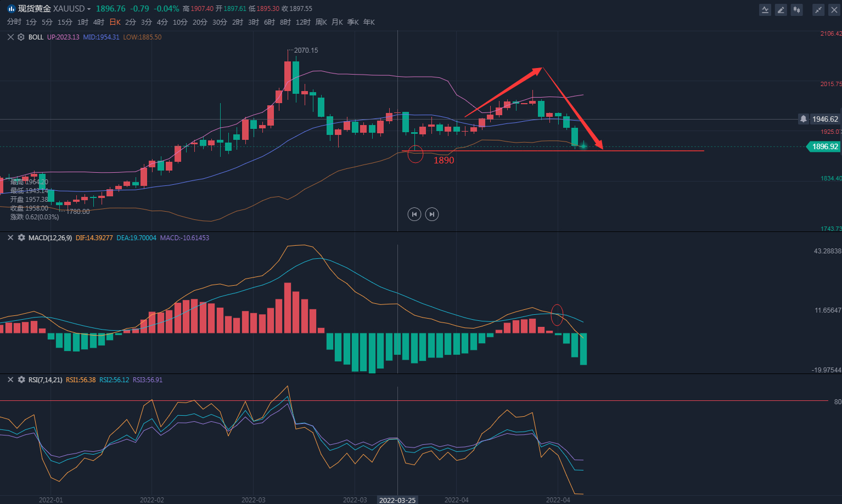The width and height of the screenshot is (842, 504).
Task: Switch to 4分 timeframe
Action: [162, 22]
